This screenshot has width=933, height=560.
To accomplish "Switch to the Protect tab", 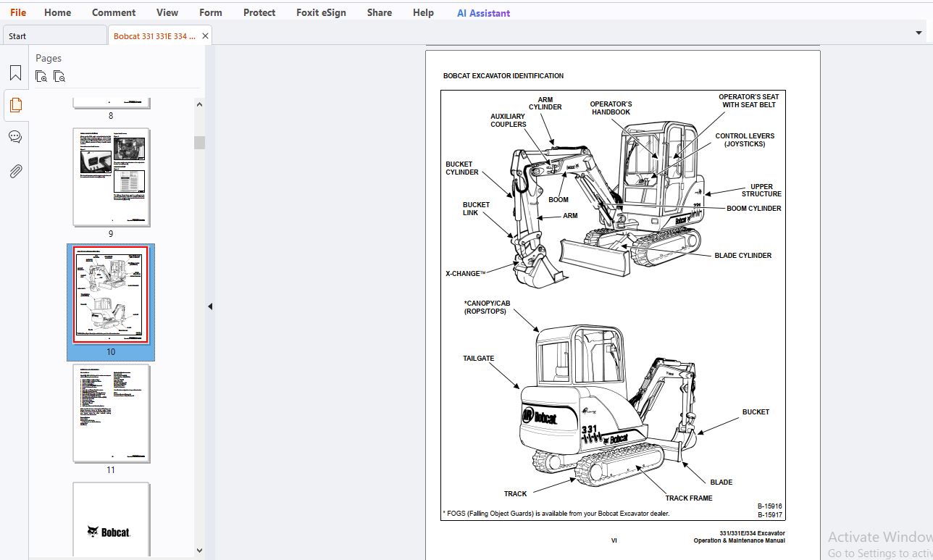I will [x=259, y=12].
